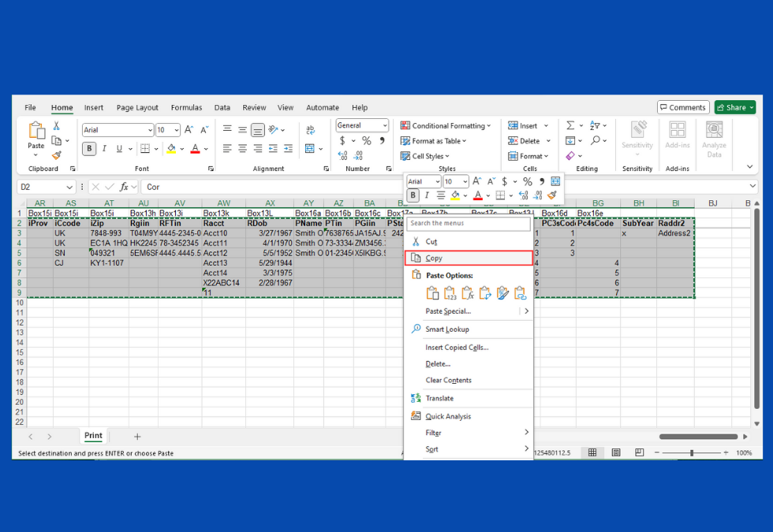Click the Share button
Screen dimensions: 773x532
click(x=734, y=107)
